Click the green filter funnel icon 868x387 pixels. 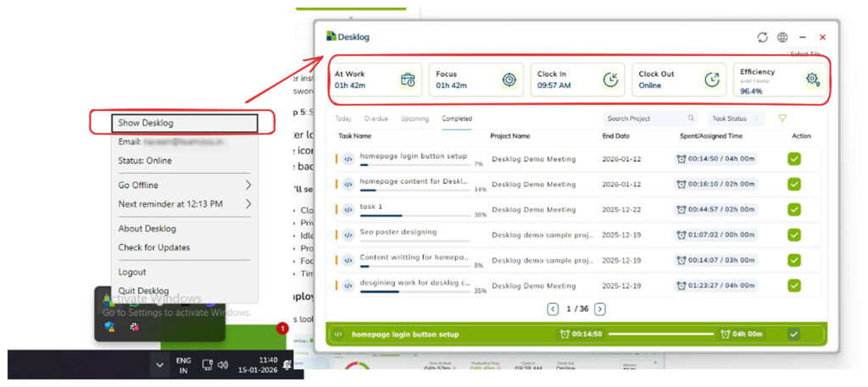[x=782, y=119]
